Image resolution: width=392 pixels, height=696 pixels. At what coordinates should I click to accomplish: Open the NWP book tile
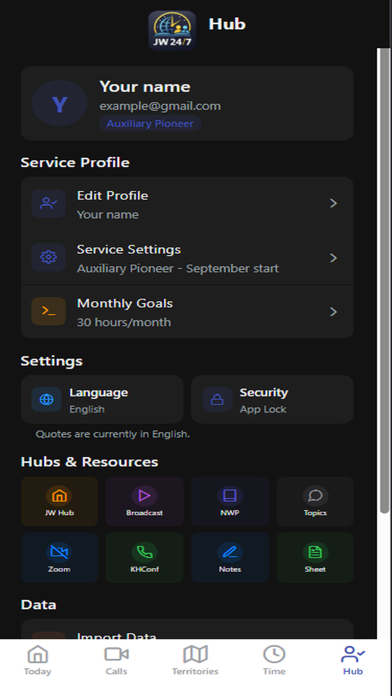pos(230,502)
